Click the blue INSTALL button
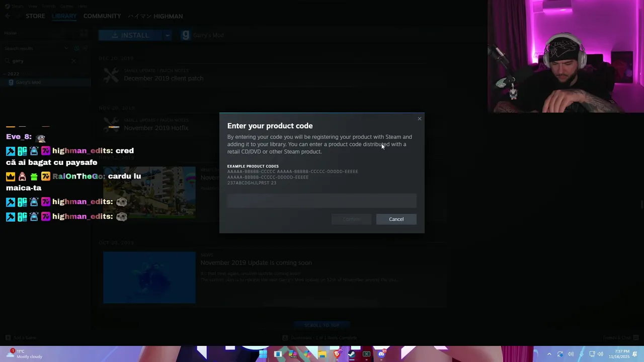 (x=131, y=35)
